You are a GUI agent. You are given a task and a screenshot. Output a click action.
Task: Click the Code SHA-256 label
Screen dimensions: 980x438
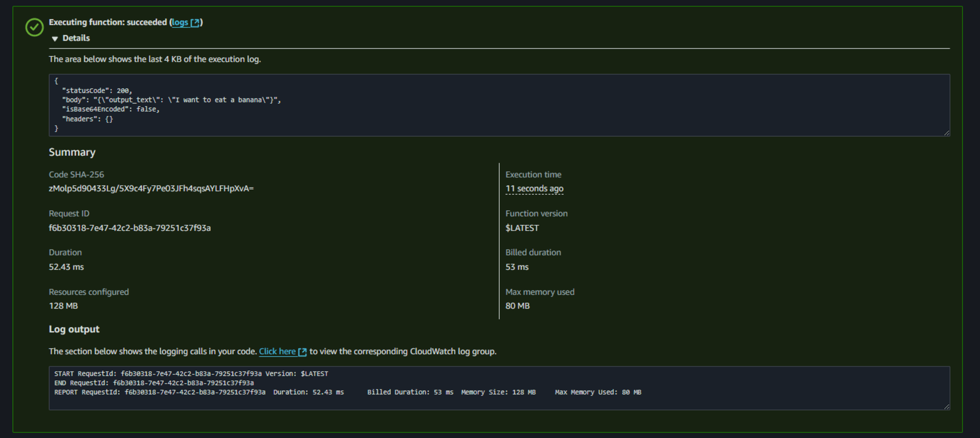[76, 174]
